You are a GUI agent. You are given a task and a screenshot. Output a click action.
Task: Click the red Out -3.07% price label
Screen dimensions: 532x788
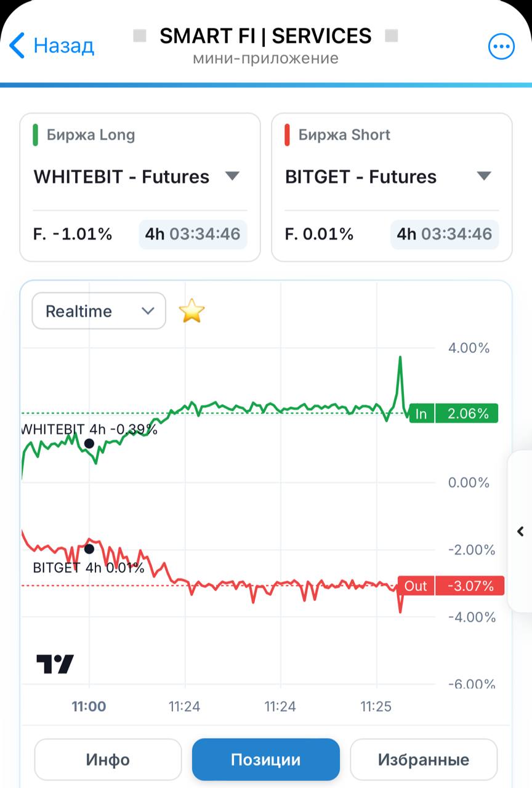coord(451,585)
